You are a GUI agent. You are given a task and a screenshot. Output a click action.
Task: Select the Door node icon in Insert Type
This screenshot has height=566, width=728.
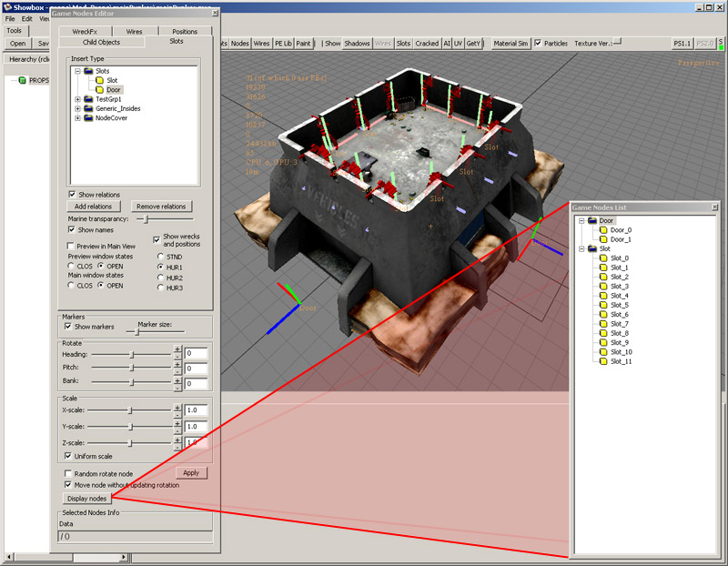(99, 89)
